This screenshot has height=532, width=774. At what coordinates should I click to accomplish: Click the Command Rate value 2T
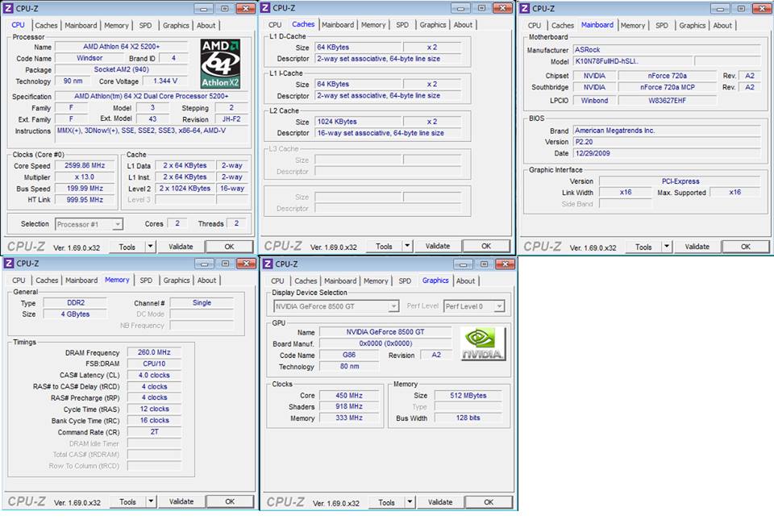coord(154,432)
